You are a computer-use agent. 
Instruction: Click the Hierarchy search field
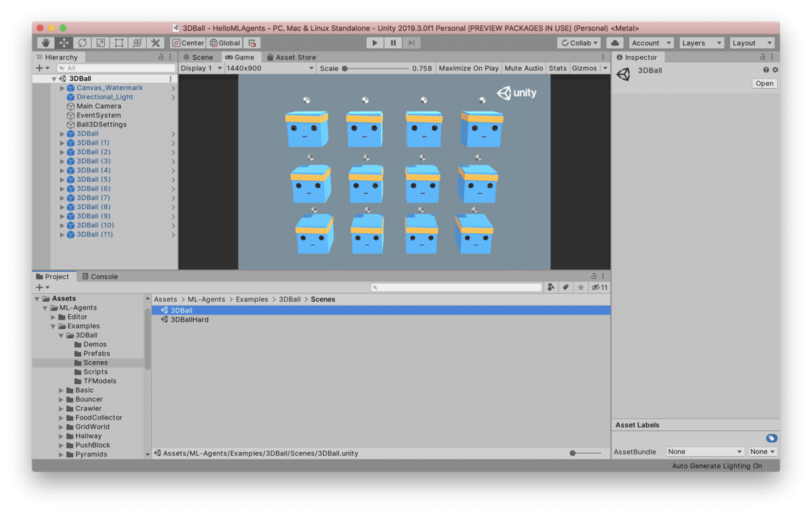(116, 68)
